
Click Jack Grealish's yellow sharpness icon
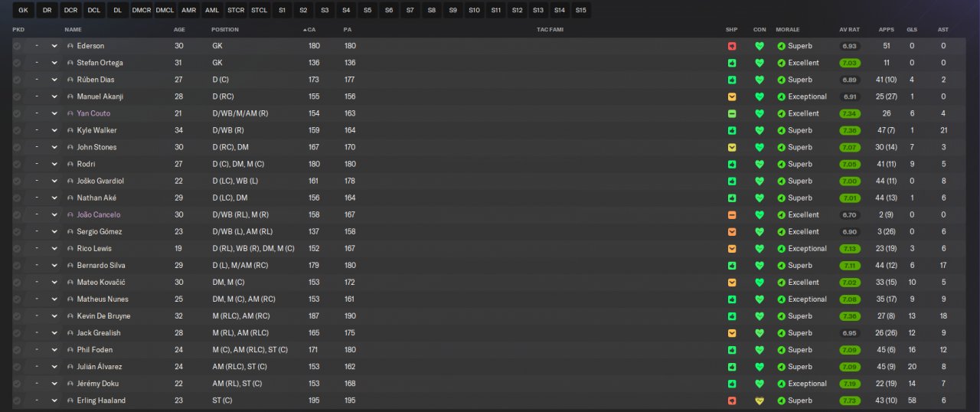731,333
